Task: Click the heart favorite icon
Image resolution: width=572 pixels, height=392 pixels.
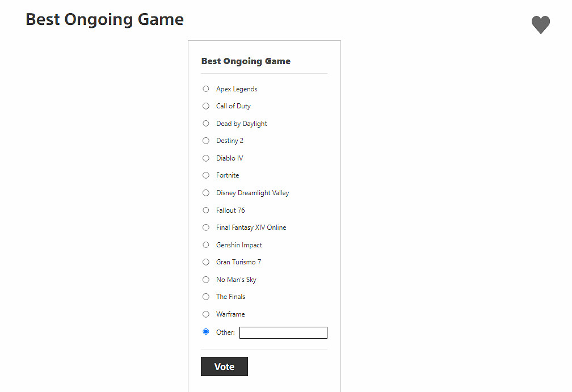Action: coord(540,25)
